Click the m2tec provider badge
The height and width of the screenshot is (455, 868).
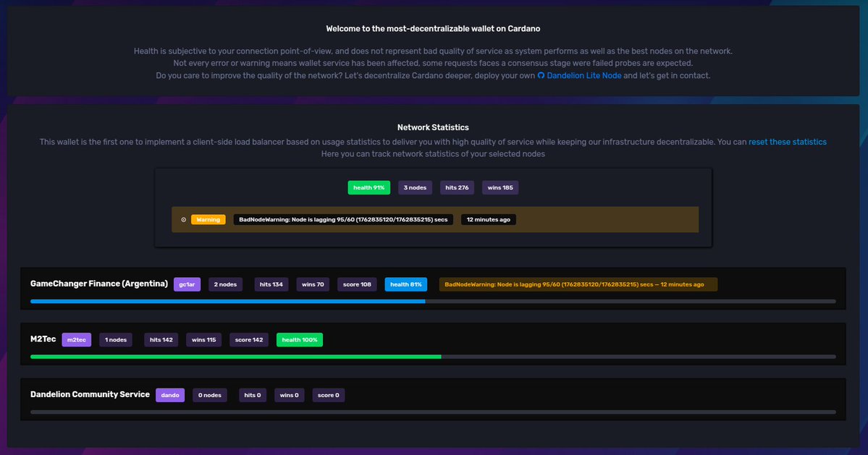(x=76, y=339)
